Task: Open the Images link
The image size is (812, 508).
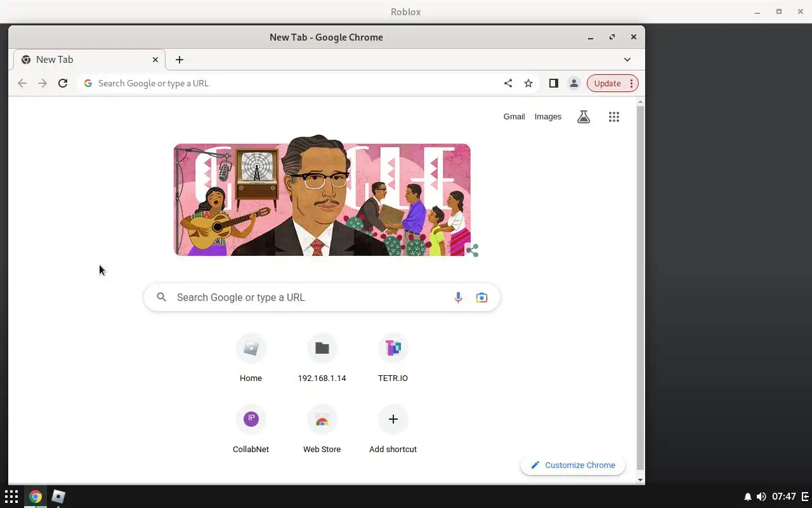Action: (548, 117)
